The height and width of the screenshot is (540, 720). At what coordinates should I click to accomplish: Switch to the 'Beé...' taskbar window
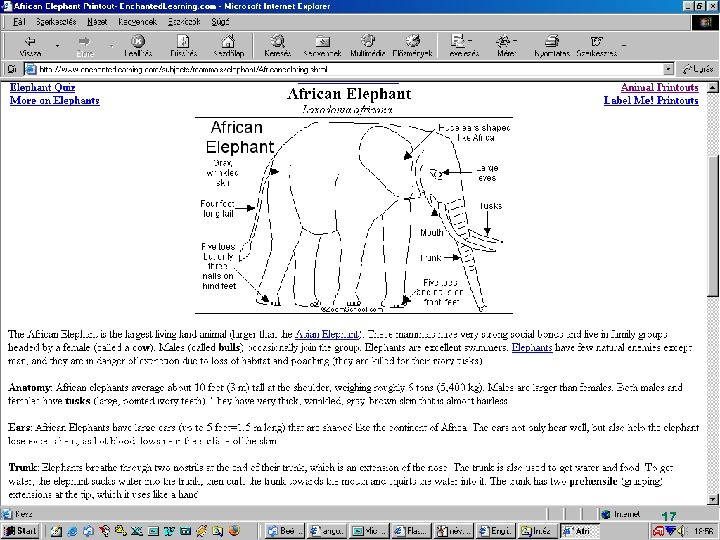284,531
